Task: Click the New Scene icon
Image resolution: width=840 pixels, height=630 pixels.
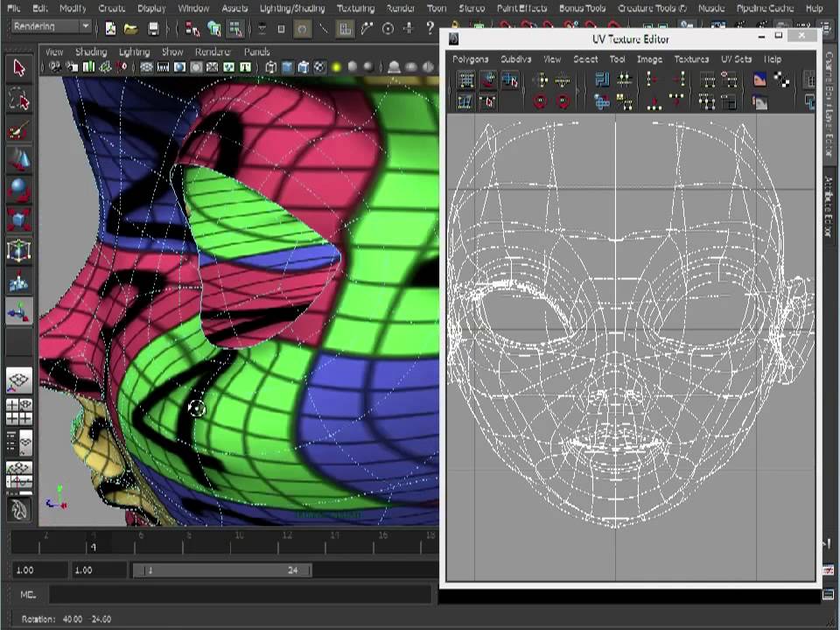Action: 110,28
